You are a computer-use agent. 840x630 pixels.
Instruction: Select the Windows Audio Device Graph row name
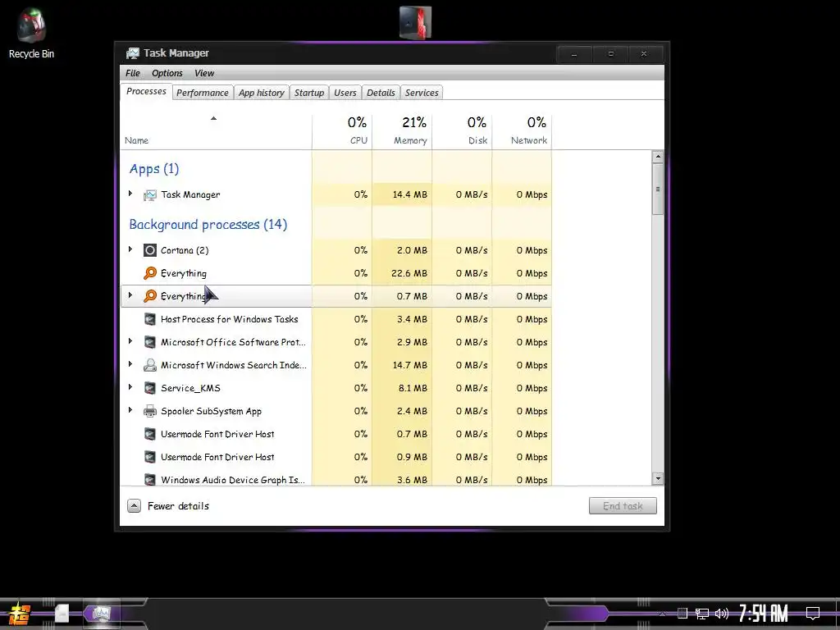tap(232, 480)
